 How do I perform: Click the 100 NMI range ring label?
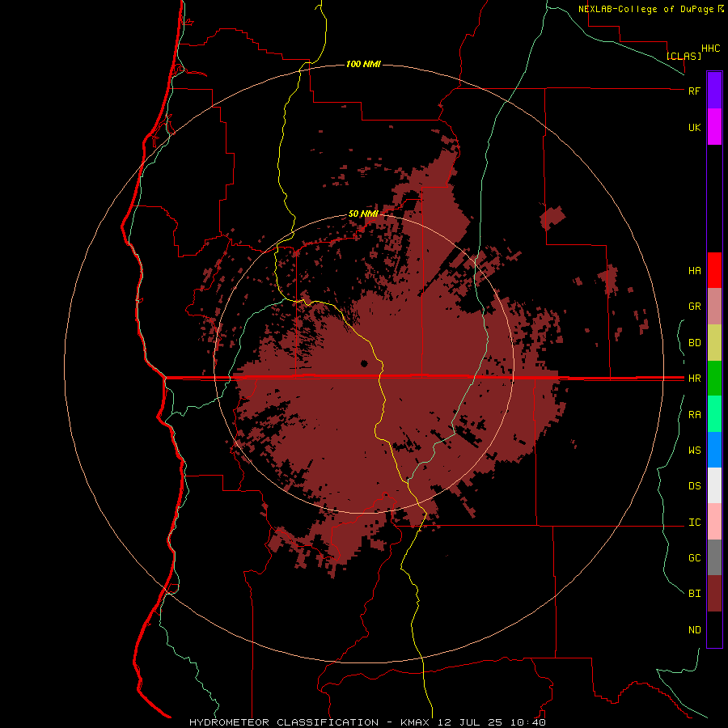(x=363, y=64)
